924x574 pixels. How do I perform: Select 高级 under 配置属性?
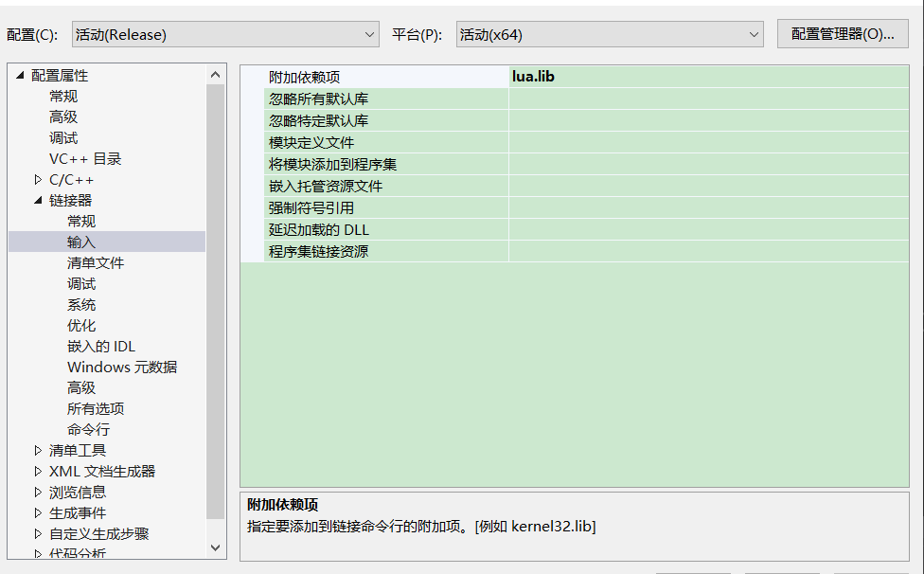63,117
